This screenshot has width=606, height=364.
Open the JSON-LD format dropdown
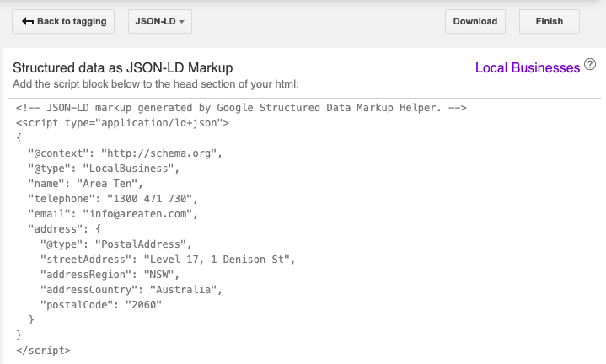160,22
